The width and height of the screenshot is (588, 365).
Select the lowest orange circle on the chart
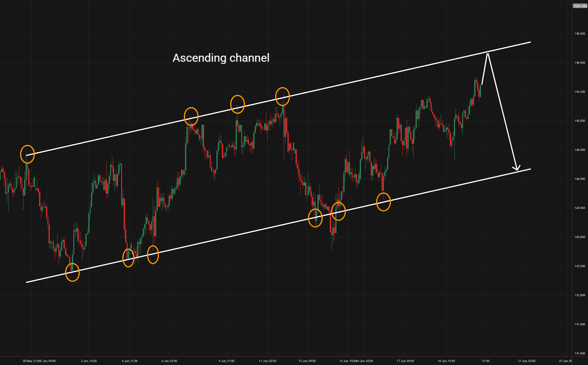click(x=72, y=272)
